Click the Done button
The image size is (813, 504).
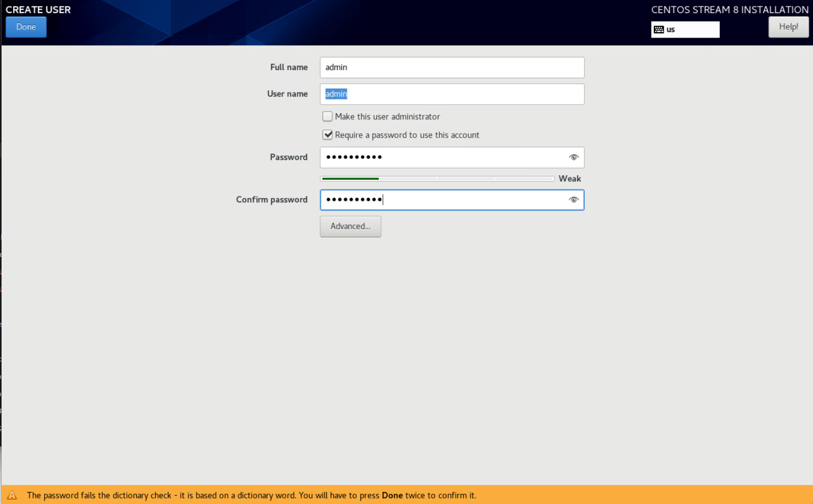pos(26,27)
